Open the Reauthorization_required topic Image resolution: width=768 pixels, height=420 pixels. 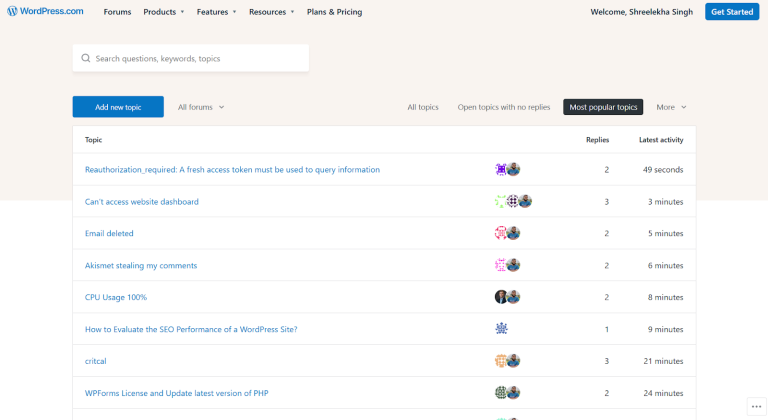click(232, 170)
